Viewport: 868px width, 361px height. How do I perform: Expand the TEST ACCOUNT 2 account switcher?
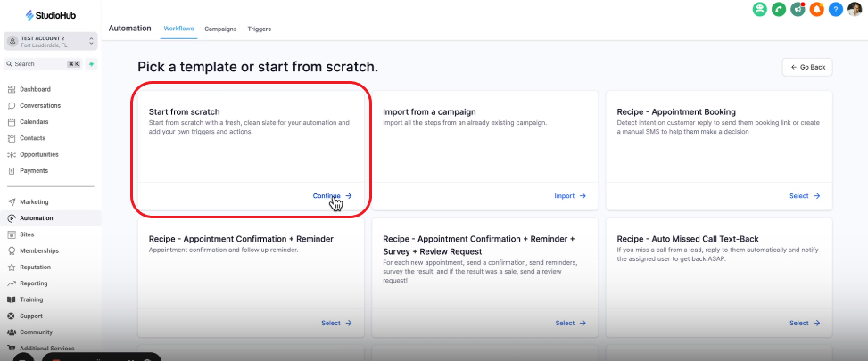pos(50,42)
